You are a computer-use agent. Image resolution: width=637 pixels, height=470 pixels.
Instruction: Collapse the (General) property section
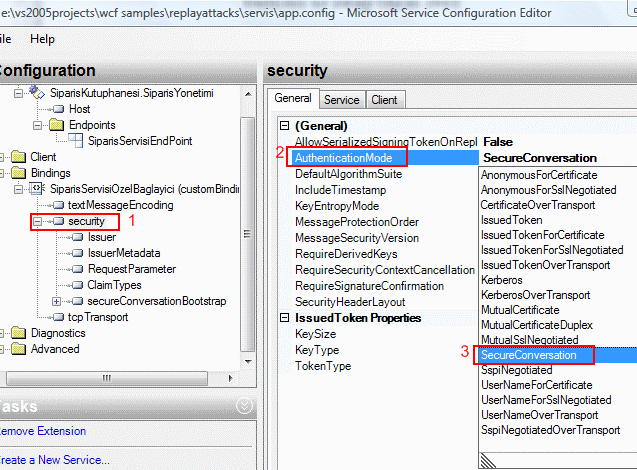click(284, 126)
